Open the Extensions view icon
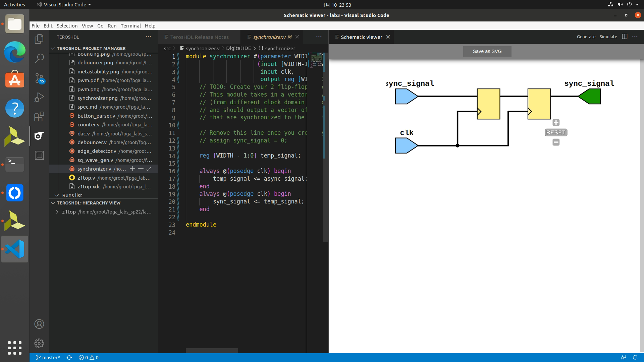Image resolution: width=644 pixels, height=362 pixels. click(39, 116)
